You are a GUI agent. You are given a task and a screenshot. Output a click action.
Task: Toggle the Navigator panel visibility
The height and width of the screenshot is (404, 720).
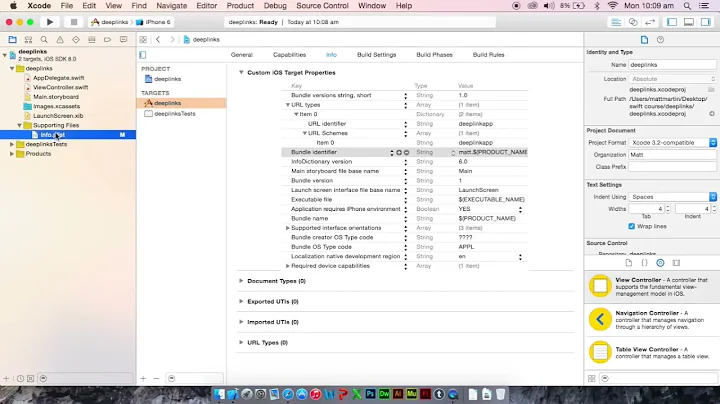pos(672,22)
